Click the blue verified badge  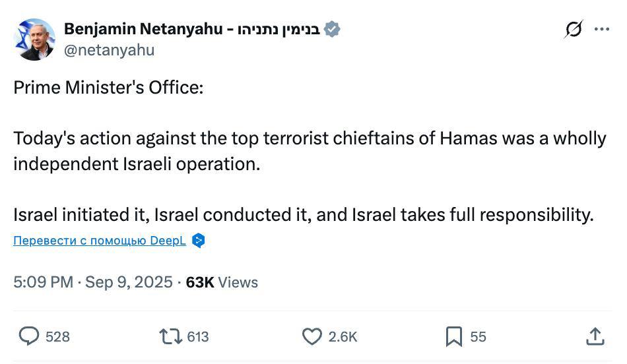click(x=332, y=29)
